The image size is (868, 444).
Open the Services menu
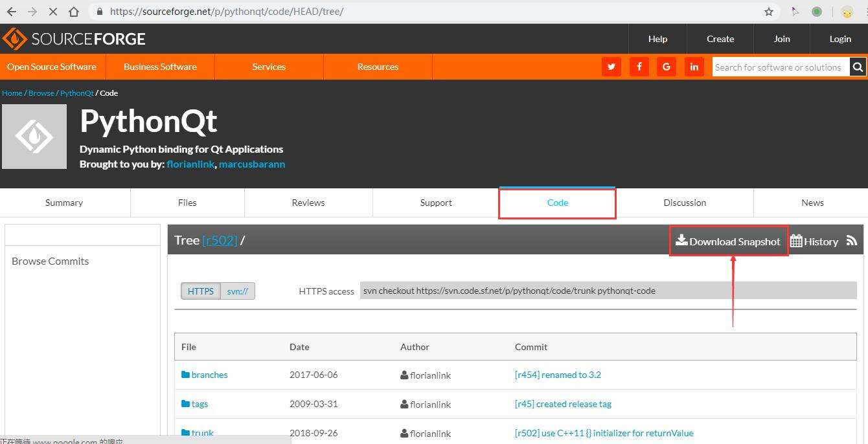(x=269, y=67)
